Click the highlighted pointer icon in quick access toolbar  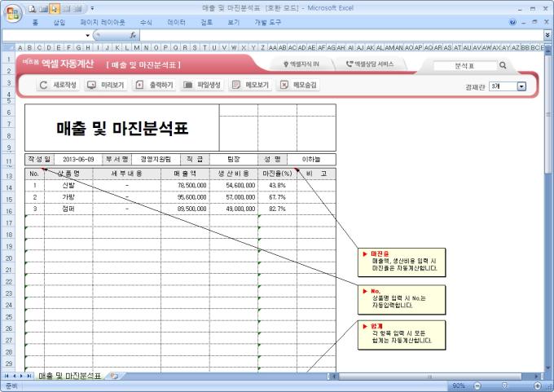(54, 9)
